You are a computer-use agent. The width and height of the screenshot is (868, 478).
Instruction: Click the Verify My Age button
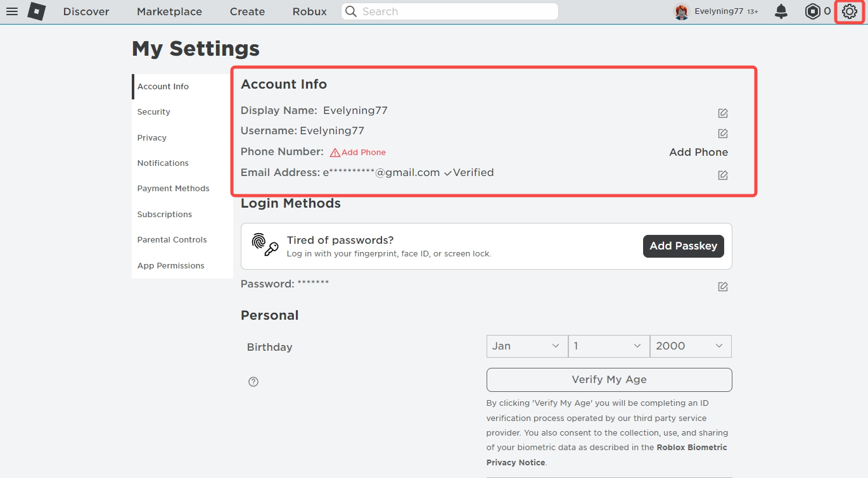609,380
